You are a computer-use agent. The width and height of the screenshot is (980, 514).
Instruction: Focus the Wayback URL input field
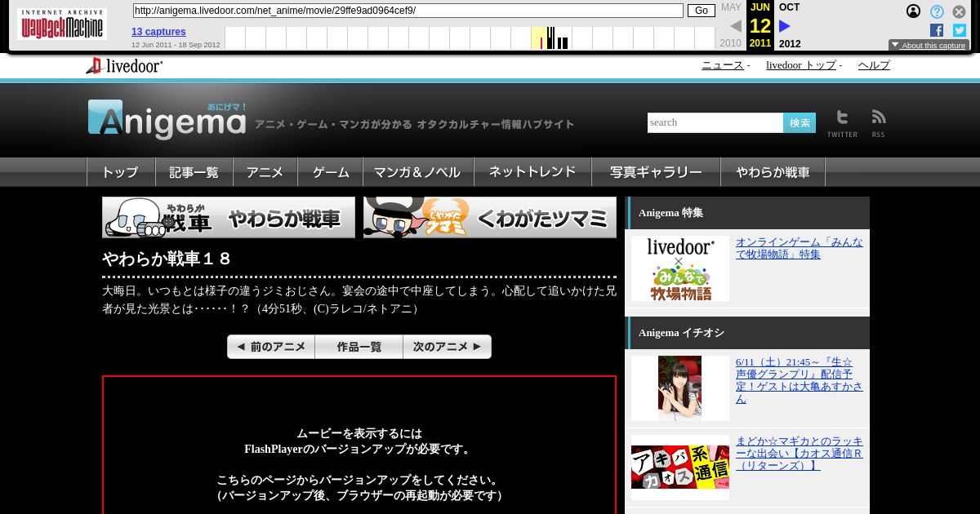(x=408, y=11)
